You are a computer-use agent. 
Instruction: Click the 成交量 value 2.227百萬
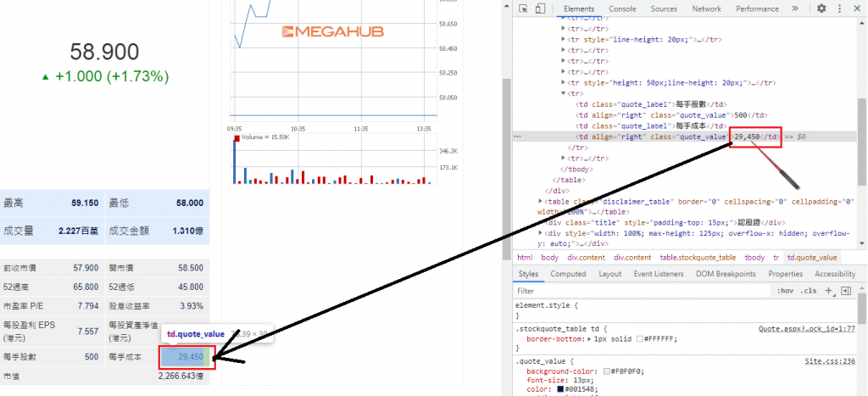click(78, 231)
